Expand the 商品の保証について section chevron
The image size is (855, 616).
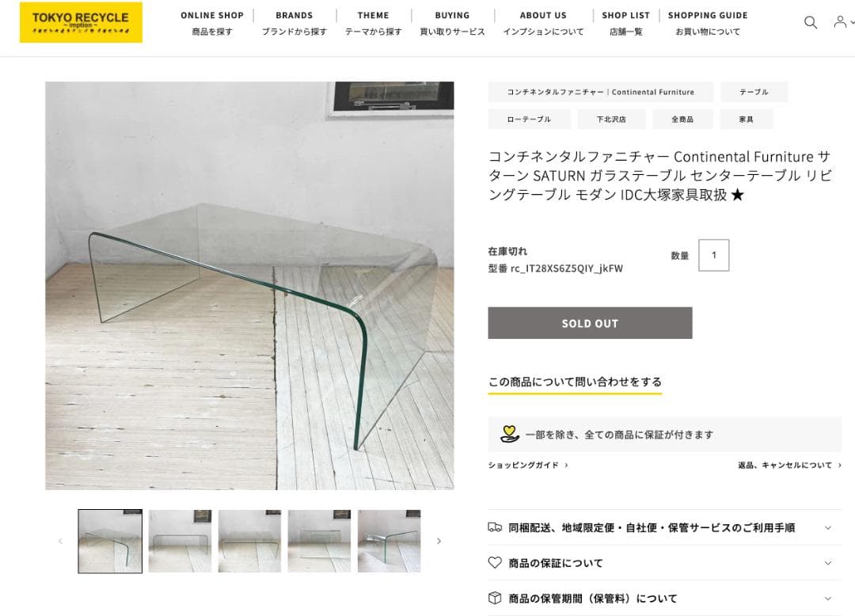click(828, 563)
